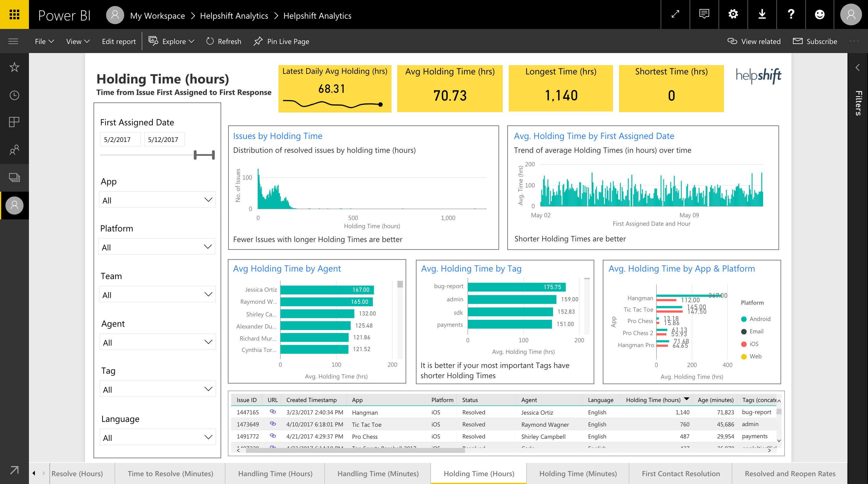
Task: Open the Language filter dropdown
Action: (x=157, y=438)
